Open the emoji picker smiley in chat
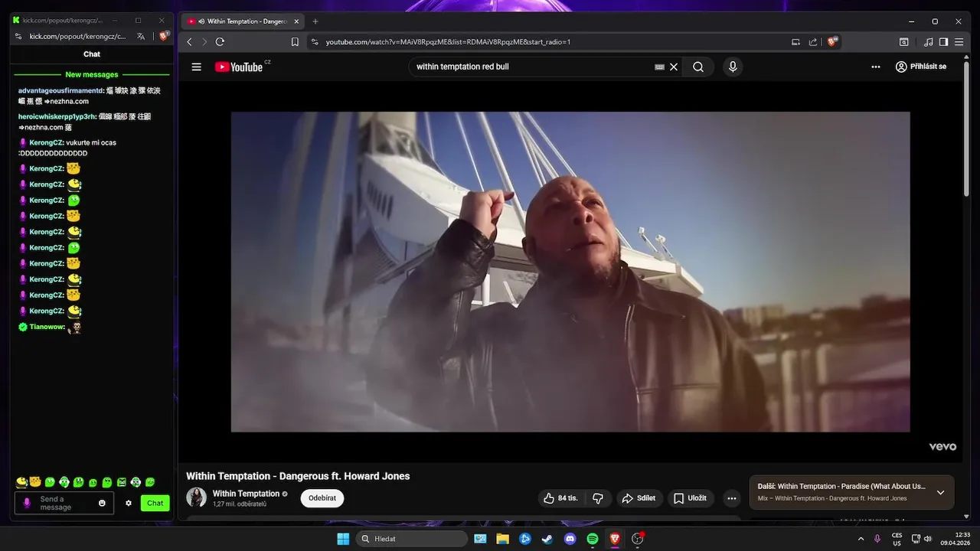 point(102,503)
